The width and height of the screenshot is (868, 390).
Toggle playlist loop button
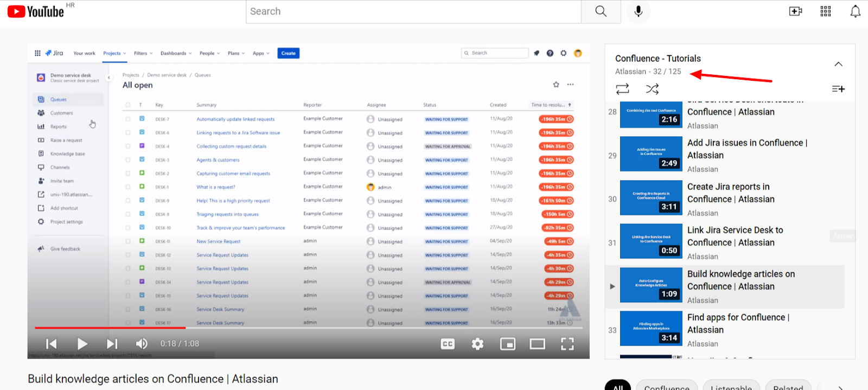coord(623,88)
